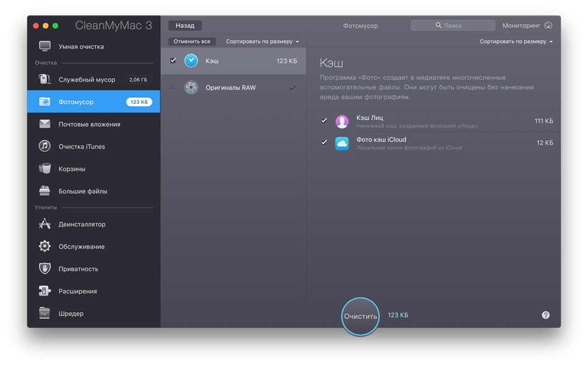Click the Назад back button
588x366 pixels.
point(185,25)
